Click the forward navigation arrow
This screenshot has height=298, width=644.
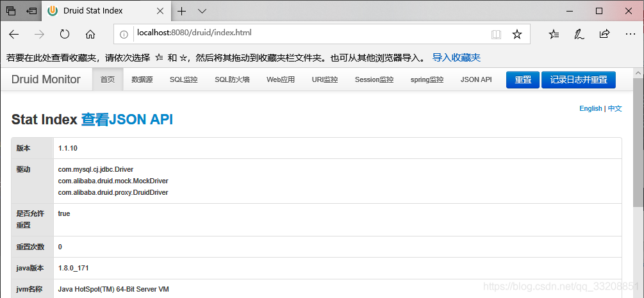[x=40, y=34]
